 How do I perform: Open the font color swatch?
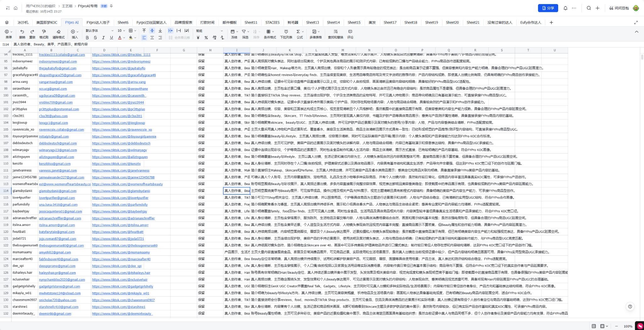(119, 38)
